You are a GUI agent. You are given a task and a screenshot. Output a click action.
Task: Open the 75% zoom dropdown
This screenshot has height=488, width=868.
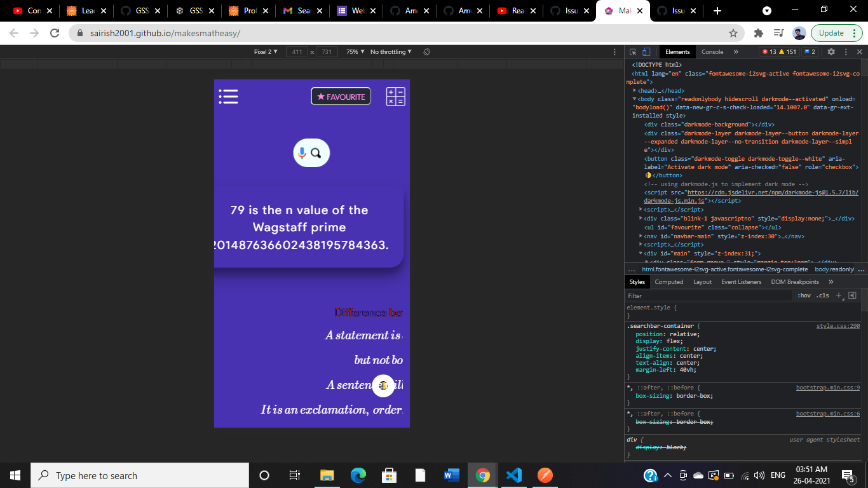coord(355,52)
